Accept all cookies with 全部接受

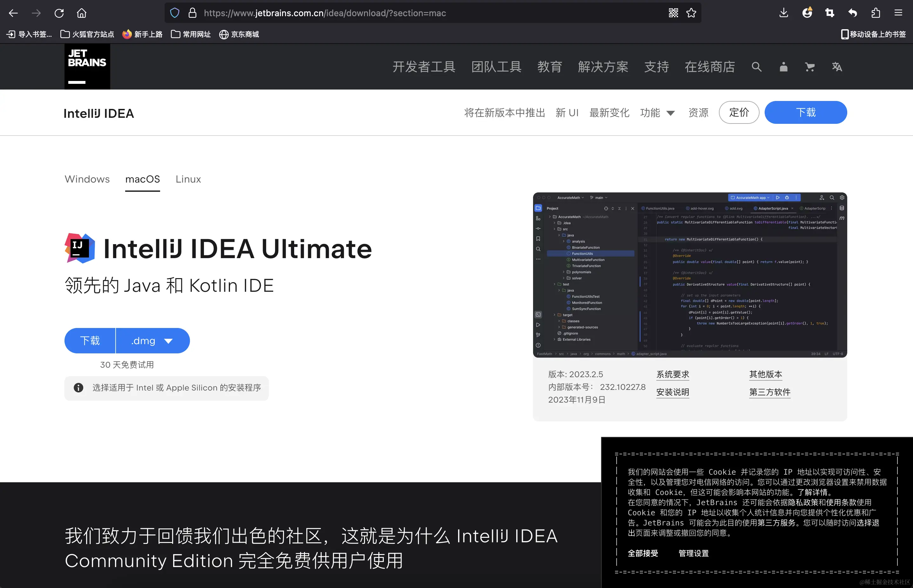[643, 553]
